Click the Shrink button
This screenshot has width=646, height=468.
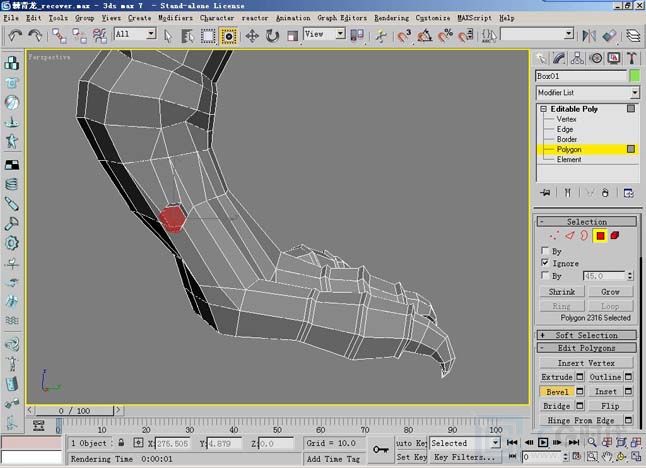(562, 292)
